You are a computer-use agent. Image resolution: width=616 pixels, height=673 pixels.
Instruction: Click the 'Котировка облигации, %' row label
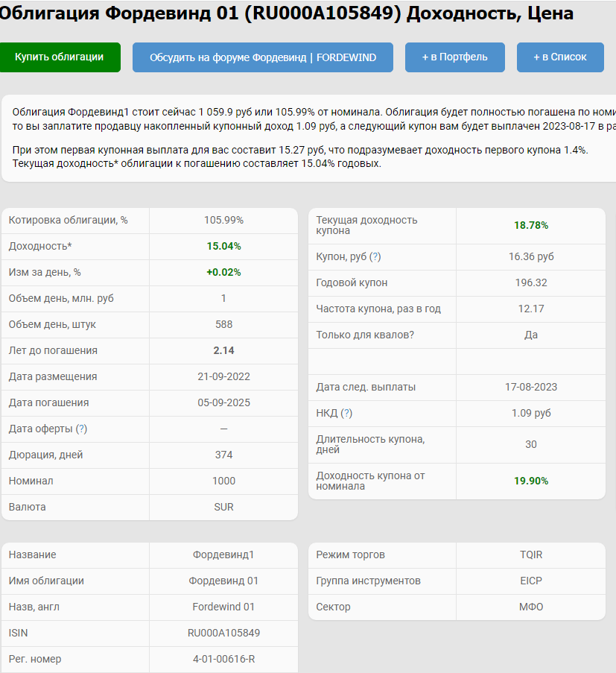coord(69,220)
